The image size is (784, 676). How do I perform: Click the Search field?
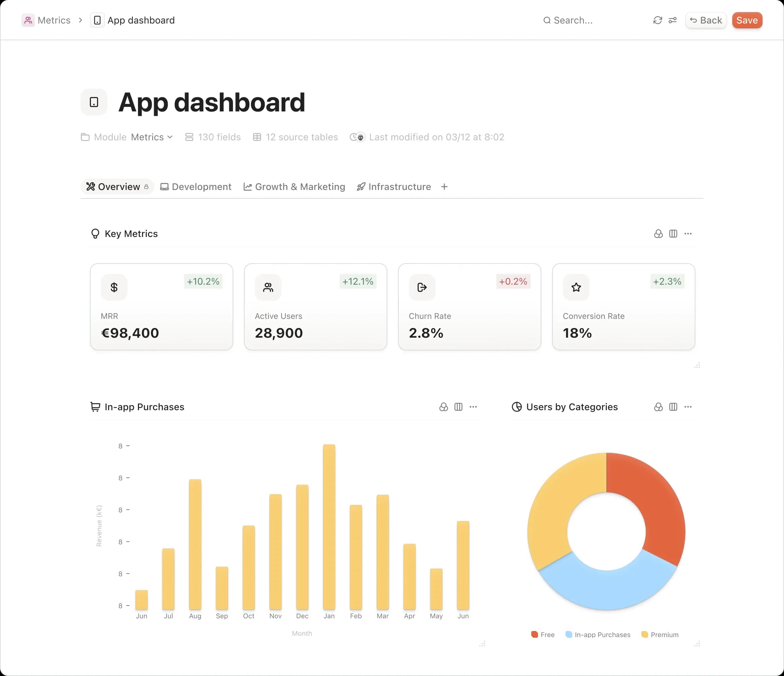(573, 20)
